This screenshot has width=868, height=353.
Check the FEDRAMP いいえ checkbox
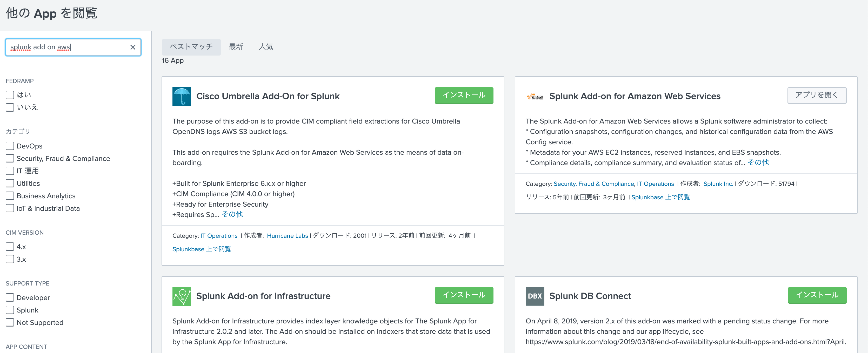10,107
